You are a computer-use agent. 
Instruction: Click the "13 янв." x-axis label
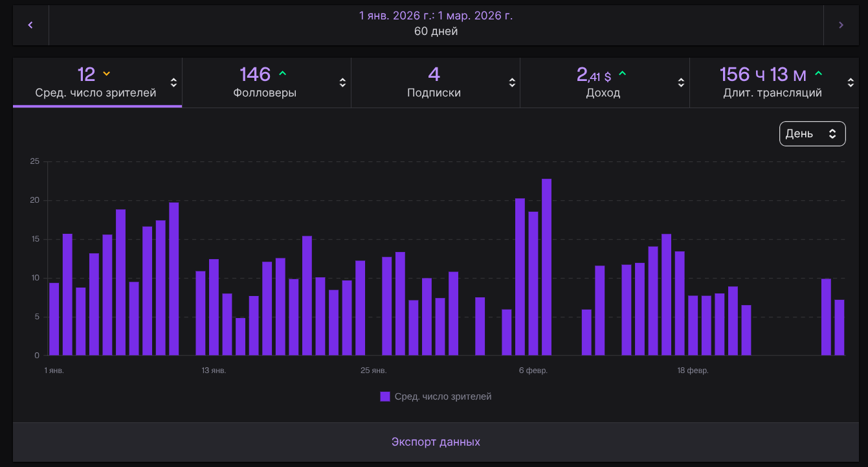214,370
